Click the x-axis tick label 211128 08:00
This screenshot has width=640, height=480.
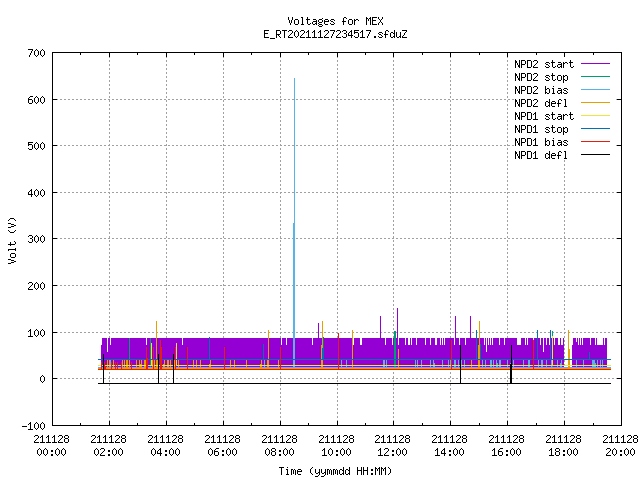pyautogui.click(x=279, y=446)
